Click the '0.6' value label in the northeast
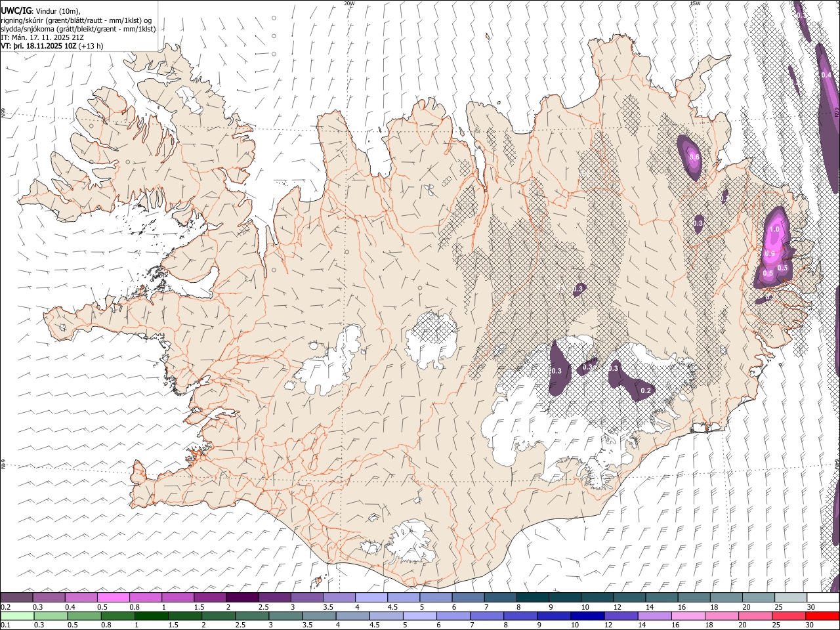The width and height of the screenshot is (840, 630). click(694, 157)
